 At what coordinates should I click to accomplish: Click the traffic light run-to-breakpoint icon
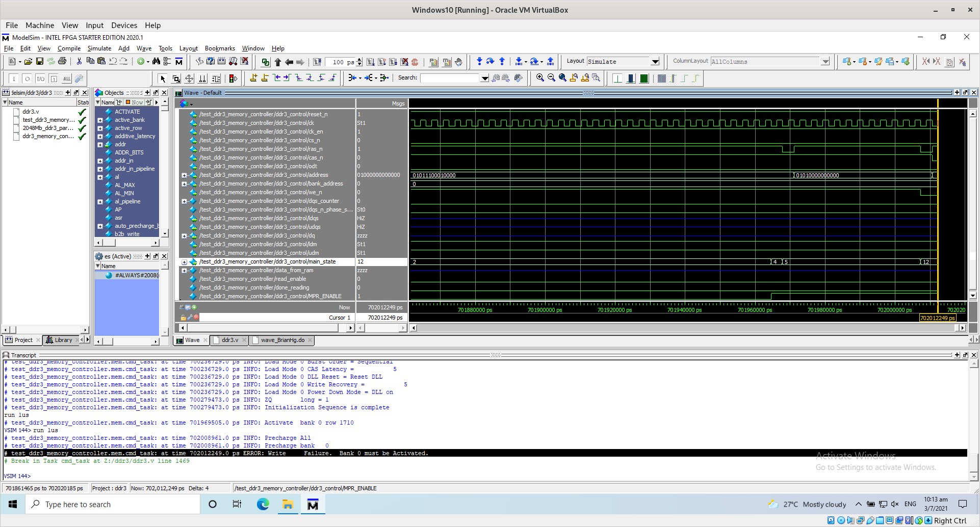point(233,78)
